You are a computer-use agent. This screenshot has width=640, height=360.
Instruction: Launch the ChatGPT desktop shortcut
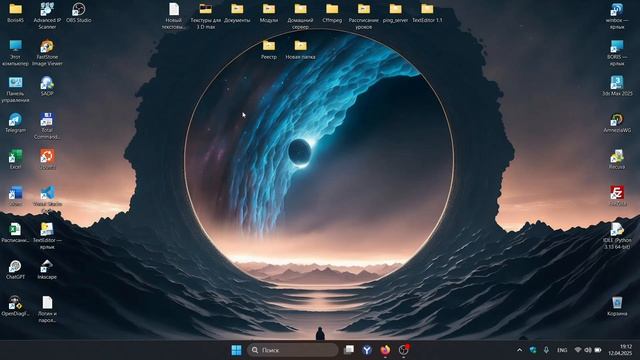click(x=16, y=269)
